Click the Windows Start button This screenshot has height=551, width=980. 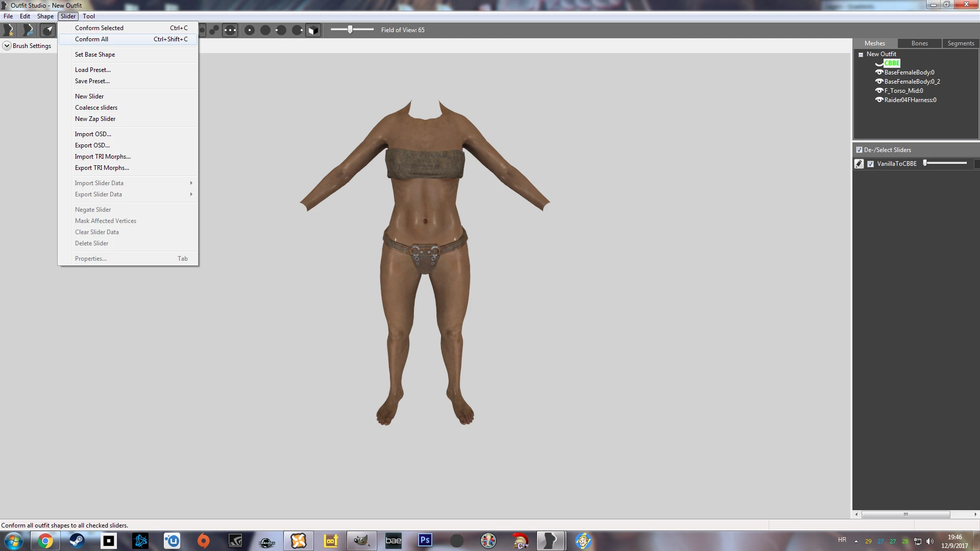[x=14, y=541]
